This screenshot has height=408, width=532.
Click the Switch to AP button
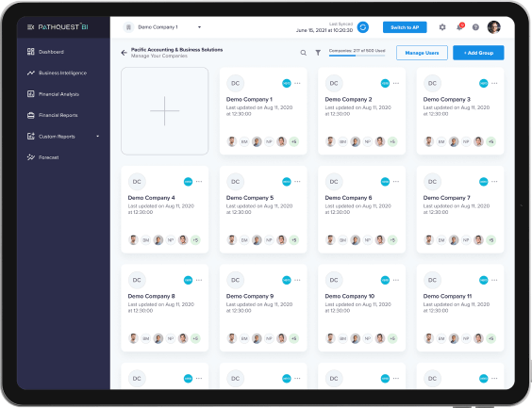[x=405, y=27]
